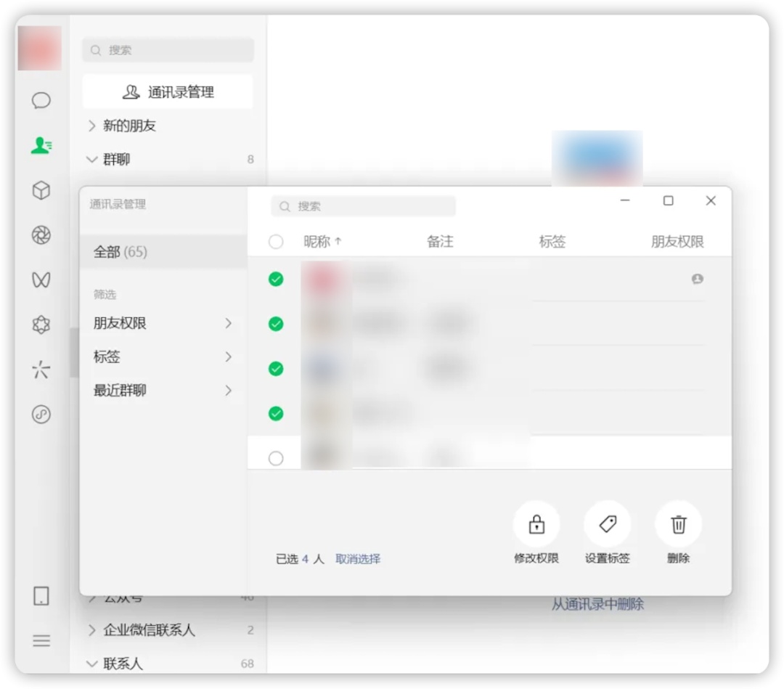Image resolution: width=784 pixels, height=689 pixels.
Task: Click the set tag icon
Action: pos(608,524)
